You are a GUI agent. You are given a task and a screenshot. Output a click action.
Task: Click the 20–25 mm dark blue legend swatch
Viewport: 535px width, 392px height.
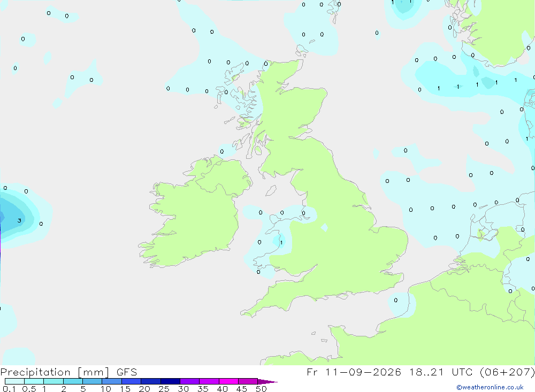[151, 381]
